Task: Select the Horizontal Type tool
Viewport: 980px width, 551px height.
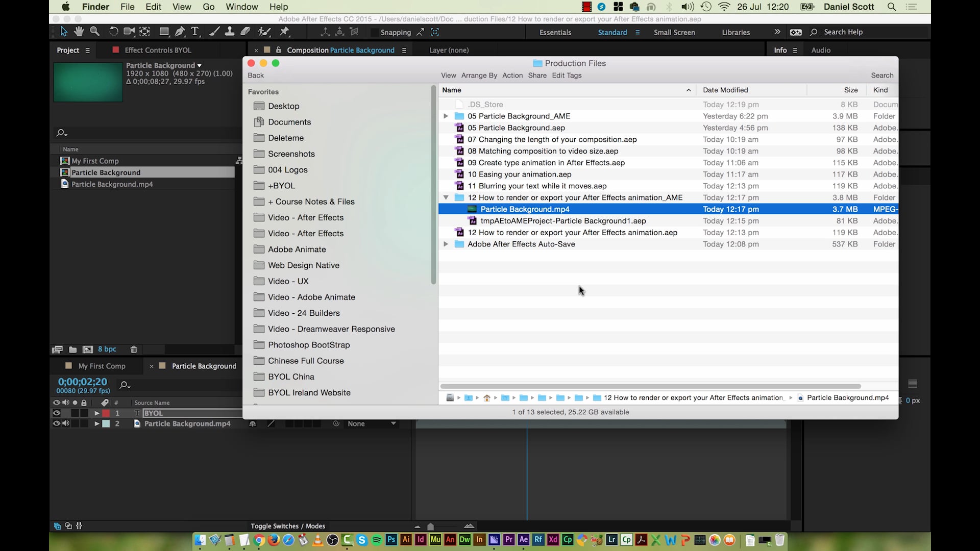Action: pos(195,32)
